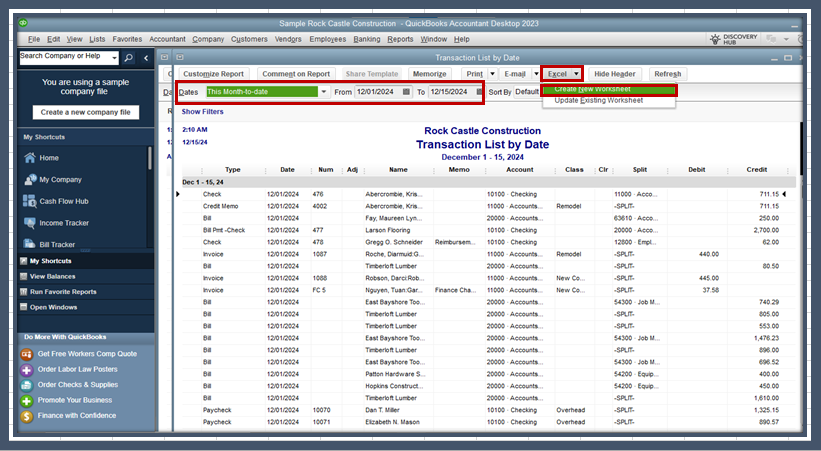Screen dimensions: 821x451
Task: Collapse the left sidebar arrow
Action: pyautogui.click(x=146, y=58)
